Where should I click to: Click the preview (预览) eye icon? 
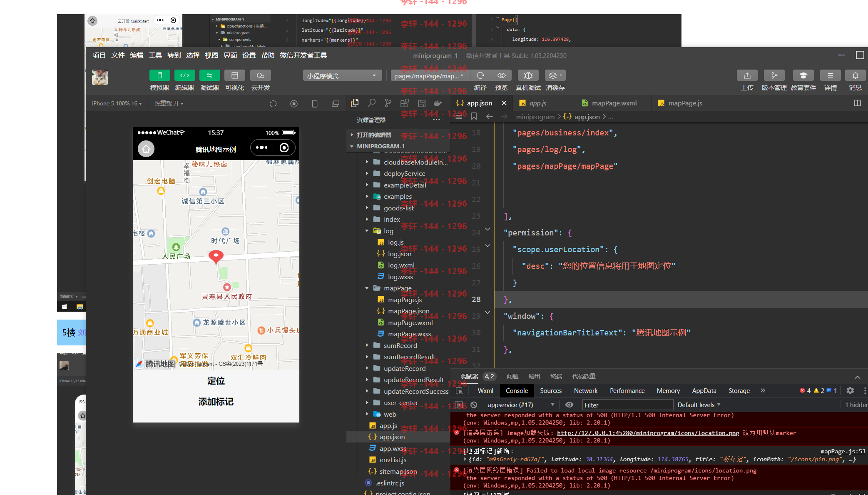(501, 75)
